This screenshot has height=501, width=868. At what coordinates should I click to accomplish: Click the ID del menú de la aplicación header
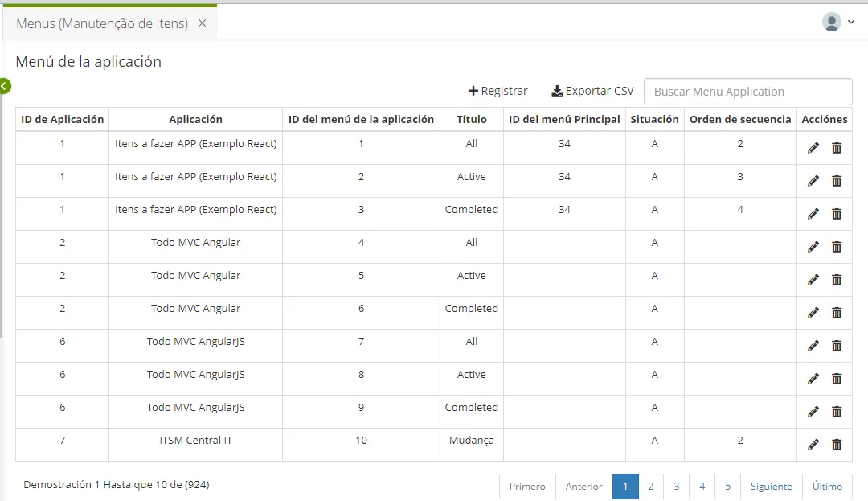click(x=361, y=119)
